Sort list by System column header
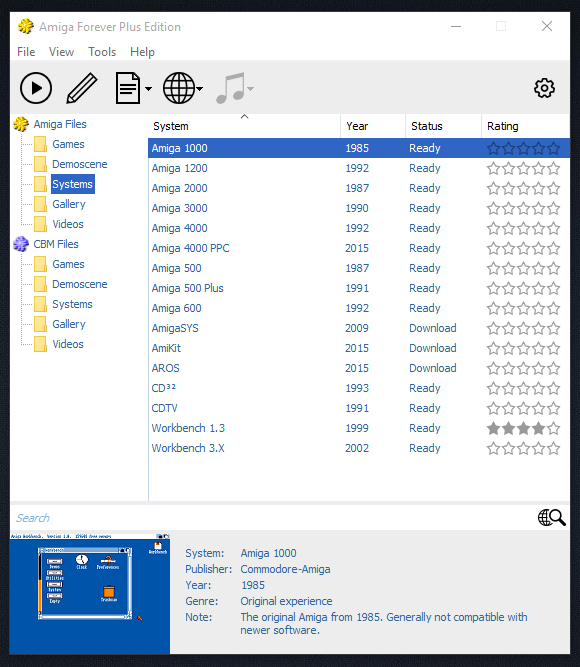580x667 pixels. tap(244, 126)
